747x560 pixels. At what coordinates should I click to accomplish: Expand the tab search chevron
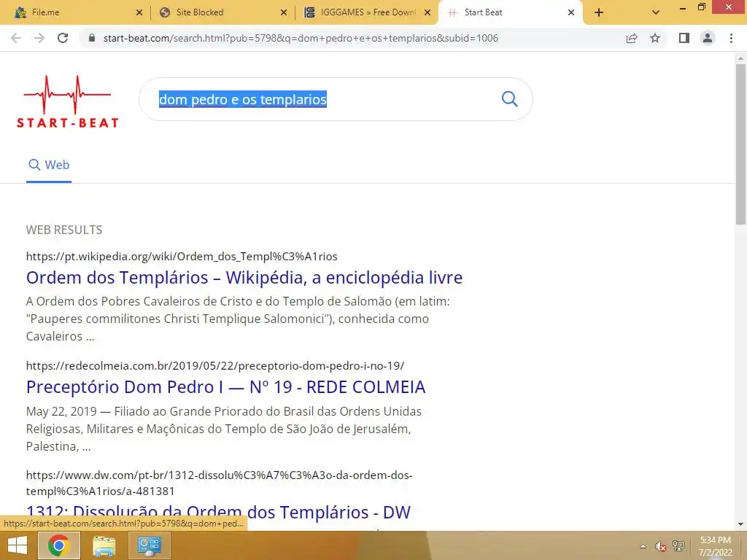(656, 12)
